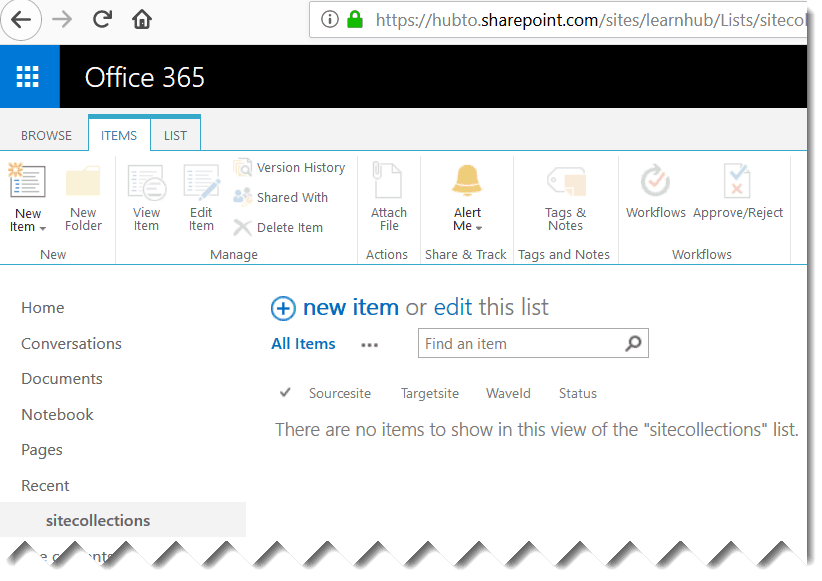The image size is (822, 581).
Task: Switch to the LIST ribbon tab
Action: pyautogui.click(x=175, y=135)
